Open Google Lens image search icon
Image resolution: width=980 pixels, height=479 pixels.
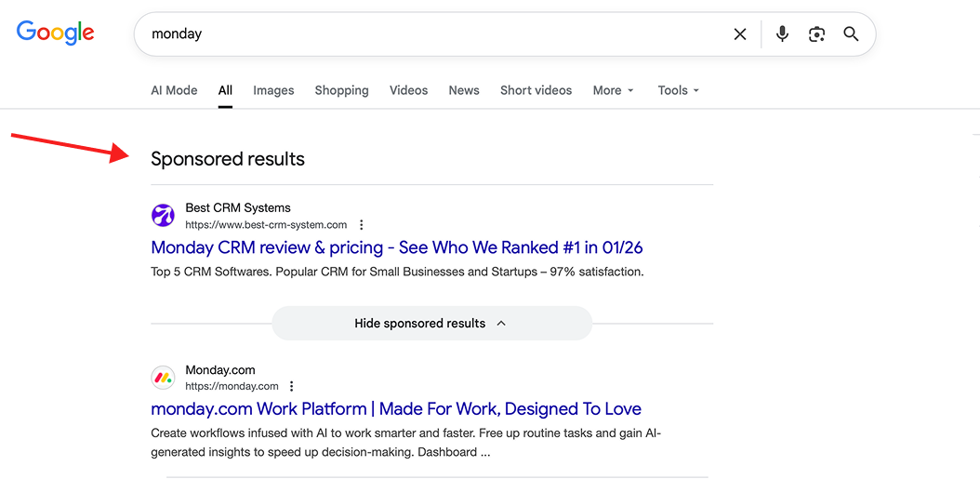[x=817, y=34]
